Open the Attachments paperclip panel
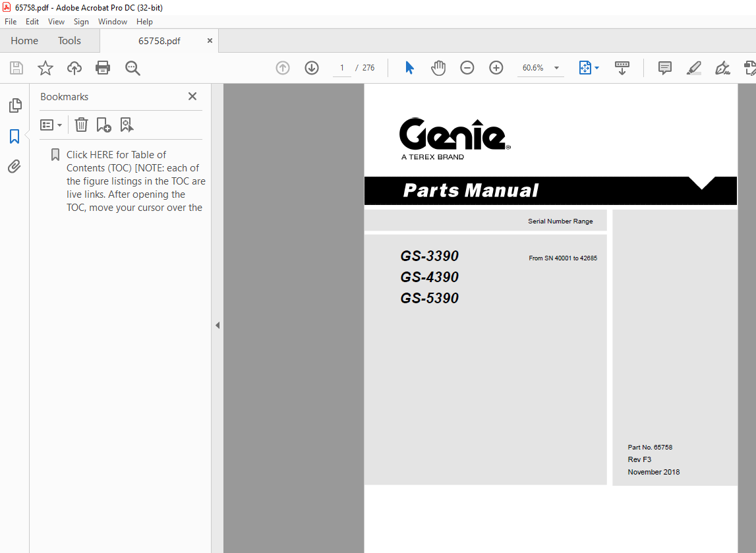This screenshot has width=756, height=553. 15,167
